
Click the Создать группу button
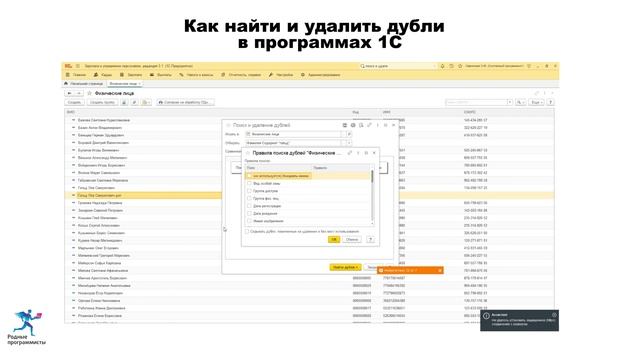pos(102,102)
